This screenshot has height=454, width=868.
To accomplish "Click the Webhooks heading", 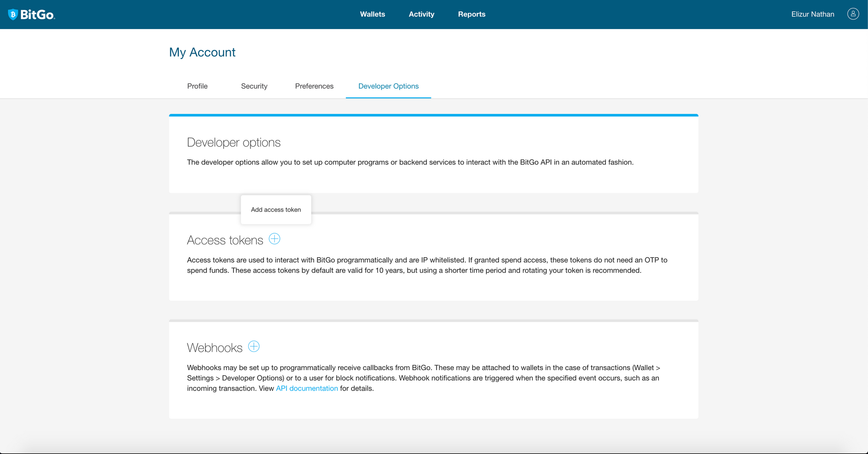I will click(215, 348).
